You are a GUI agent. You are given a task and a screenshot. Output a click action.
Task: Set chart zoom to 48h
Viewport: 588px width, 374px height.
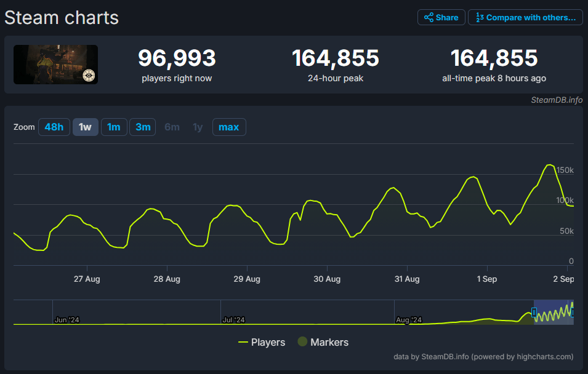coord(54,127)
